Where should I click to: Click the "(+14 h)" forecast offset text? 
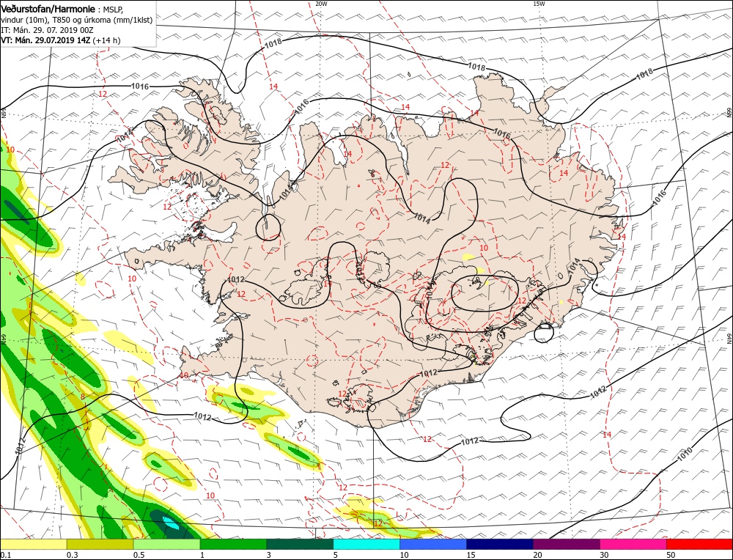click(x=106, y=40)
